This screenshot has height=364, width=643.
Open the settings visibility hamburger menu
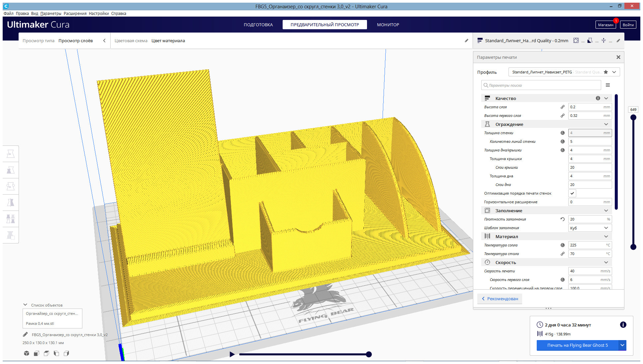[608, 85]
